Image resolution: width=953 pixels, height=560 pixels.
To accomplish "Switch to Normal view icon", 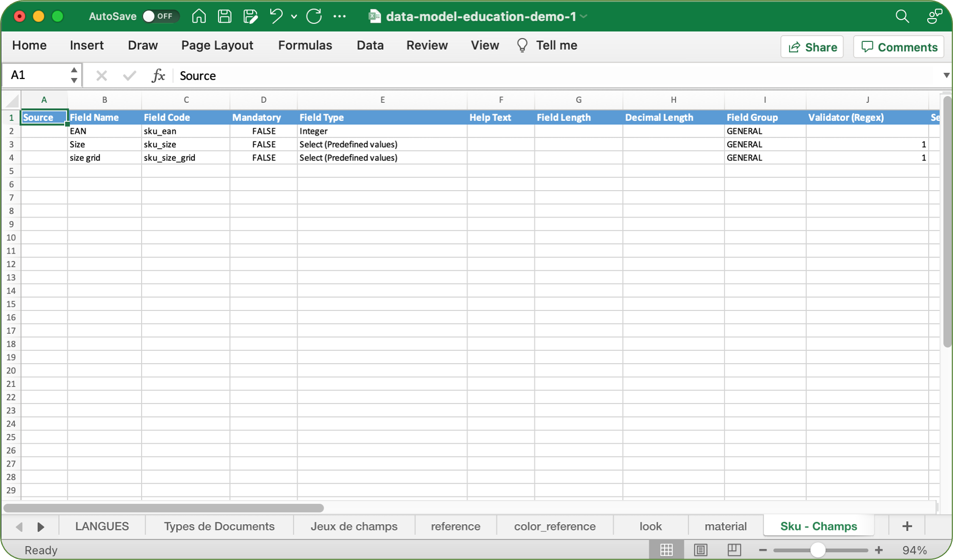I will (x=667, y=550).
